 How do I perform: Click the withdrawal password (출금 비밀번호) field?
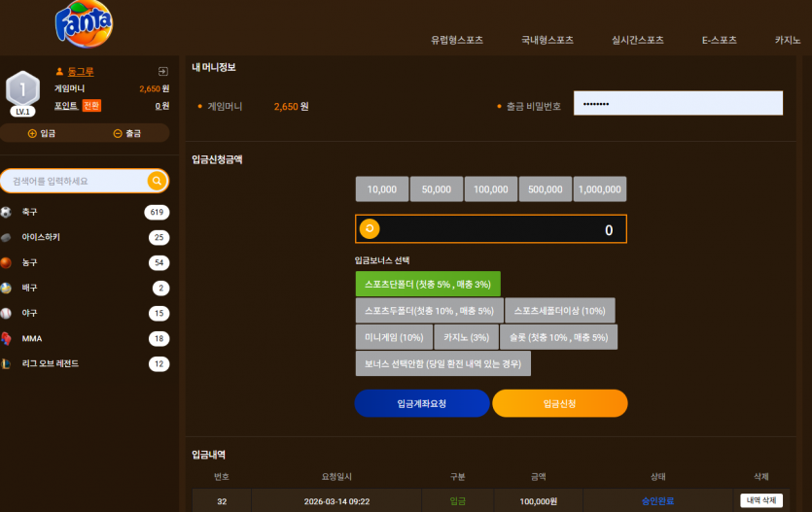pyautogui.click(x=678, y=103)
